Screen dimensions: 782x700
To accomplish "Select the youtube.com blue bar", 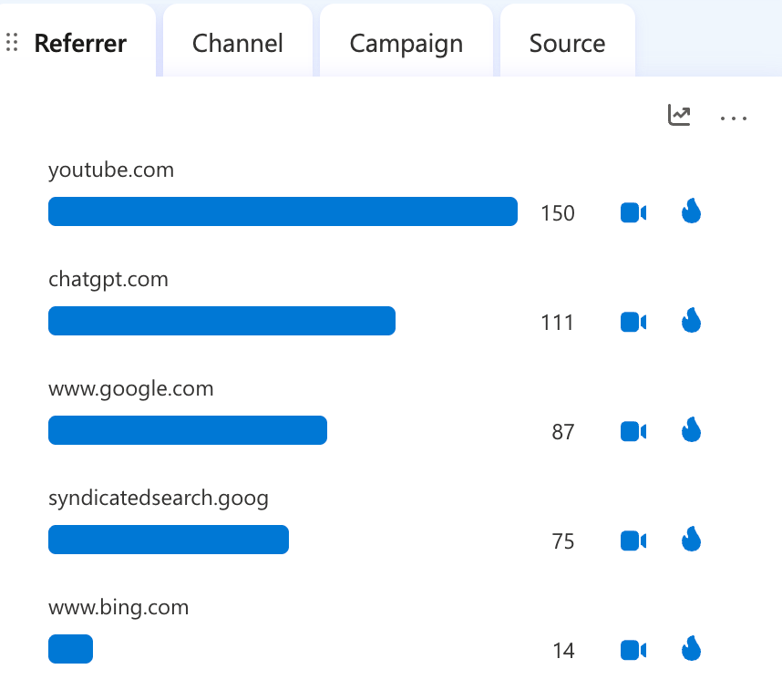I will 283,211.
